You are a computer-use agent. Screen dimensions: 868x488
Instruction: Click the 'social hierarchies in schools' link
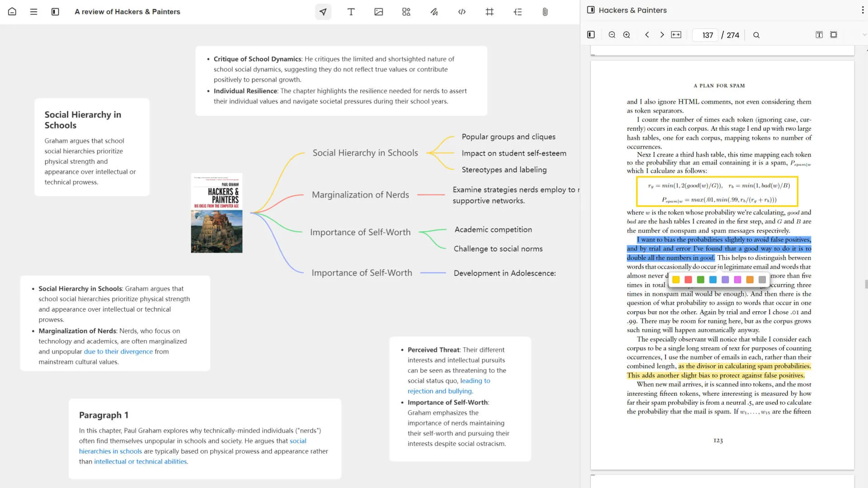tap(110, 451)
